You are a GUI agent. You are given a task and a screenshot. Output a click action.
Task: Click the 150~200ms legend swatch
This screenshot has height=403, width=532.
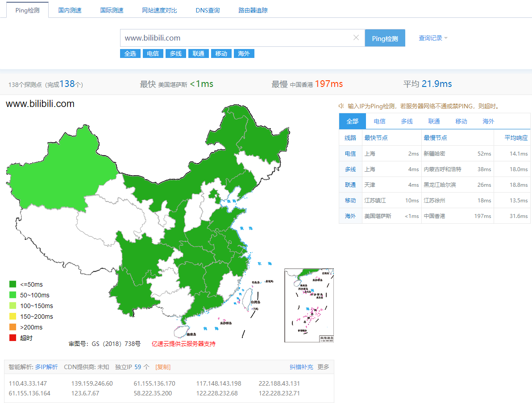tap(12, 316)
